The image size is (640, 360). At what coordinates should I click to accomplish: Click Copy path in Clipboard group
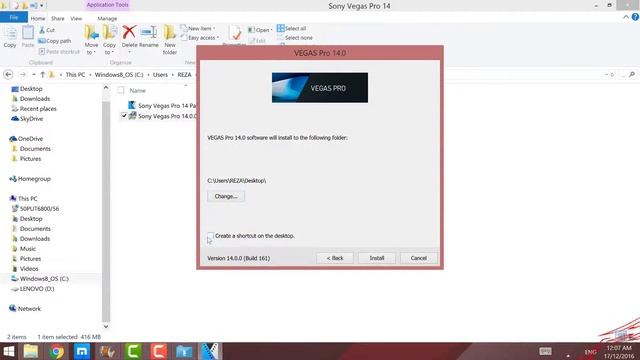click(55, 41)
